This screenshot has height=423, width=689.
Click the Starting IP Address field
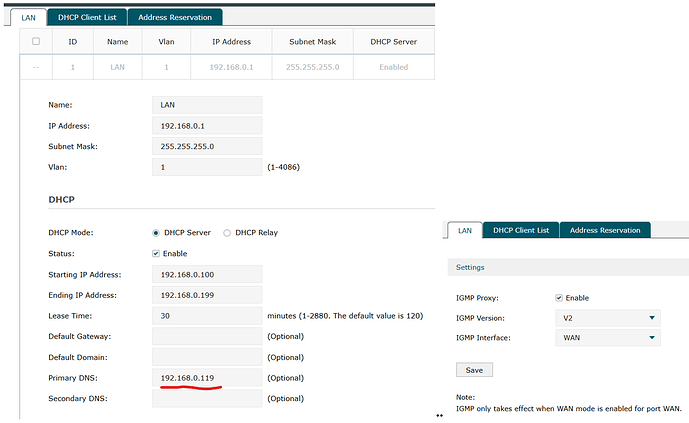click(207, 274)
